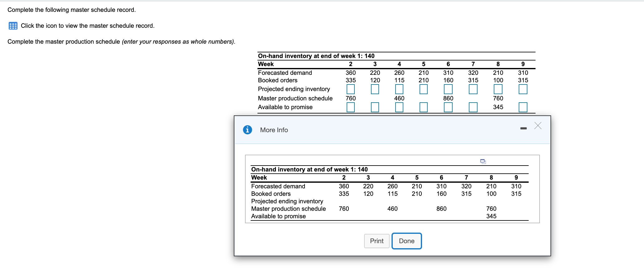The height and width of the screenshot is (280, 644).
Task: Click 'On-hand inventory at end of week 1: 140' in top table
Action: point(316,56)
